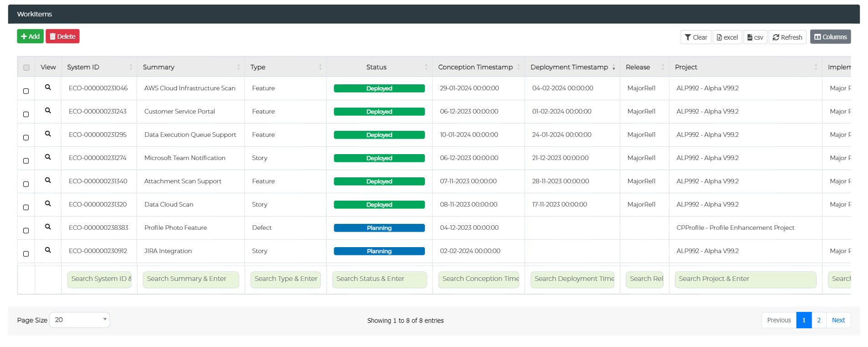
Task: Click Showing 1 to 8 of 8 entries
Action: coord(405,321)
